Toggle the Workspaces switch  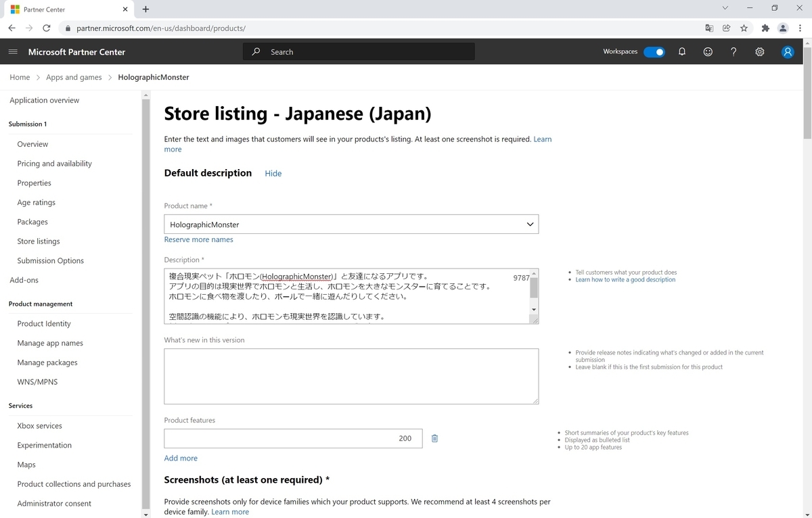click(654, 52)
